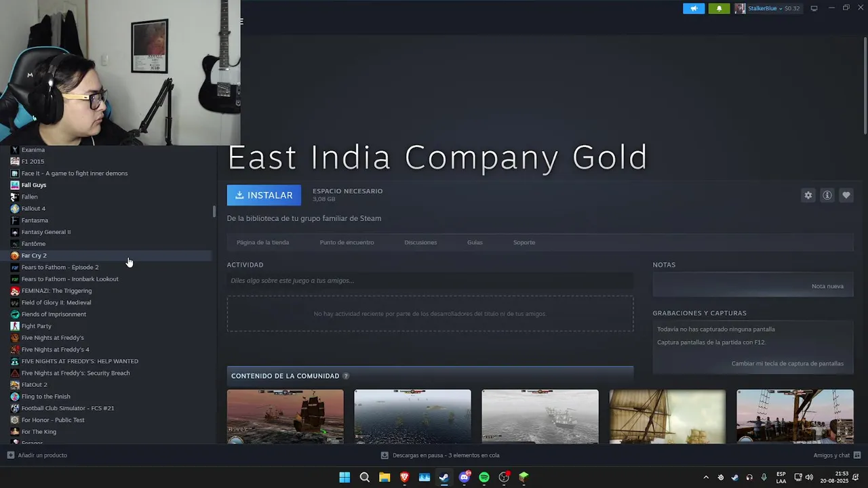
Task: Focus the 'Diles algo sobre este juego' field
Action: click(x=430, y=281)
